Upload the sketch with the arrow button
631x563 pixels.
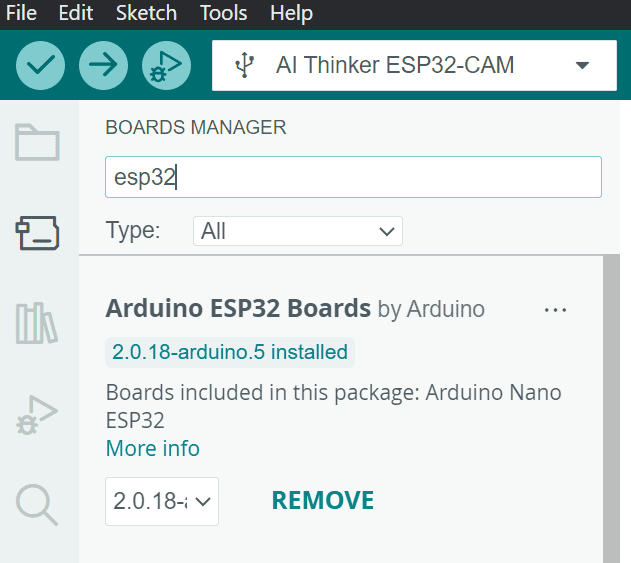(x=103, y=66)
